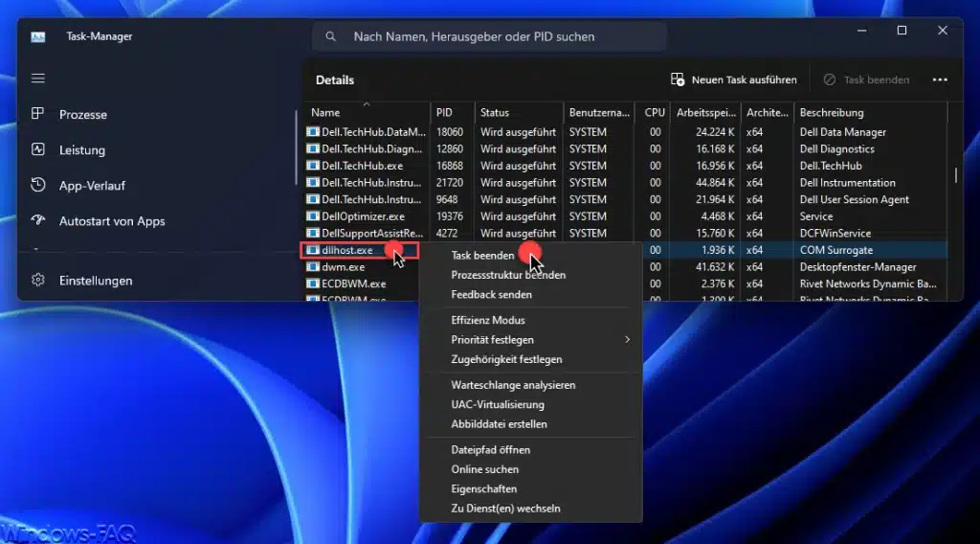Click memory value 41.632 K
Screen dimensions: 980x544
[715, 267]
